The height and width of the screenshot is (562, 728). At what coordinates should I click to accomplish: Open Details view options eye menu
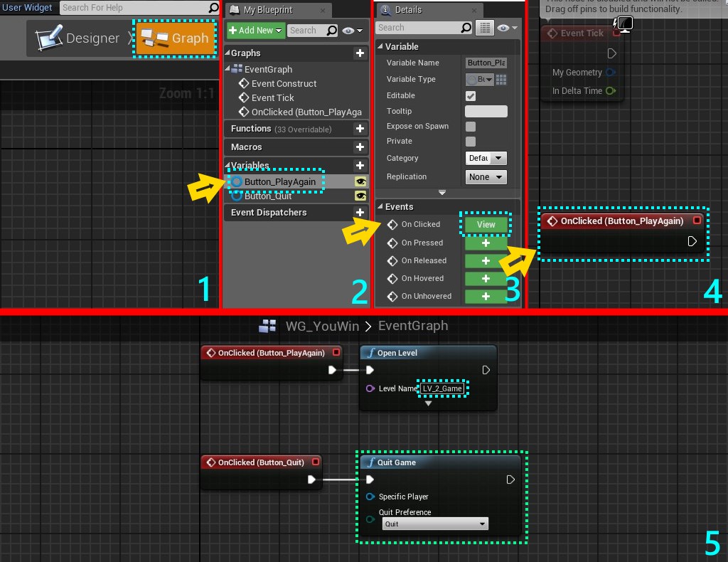click(x=506, y=28)
